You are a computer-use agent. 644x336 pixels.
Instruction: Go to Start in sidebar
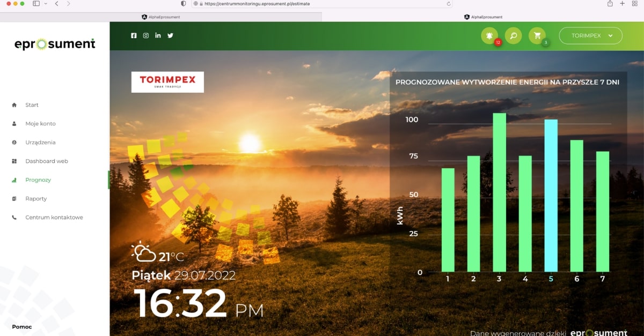32,105
